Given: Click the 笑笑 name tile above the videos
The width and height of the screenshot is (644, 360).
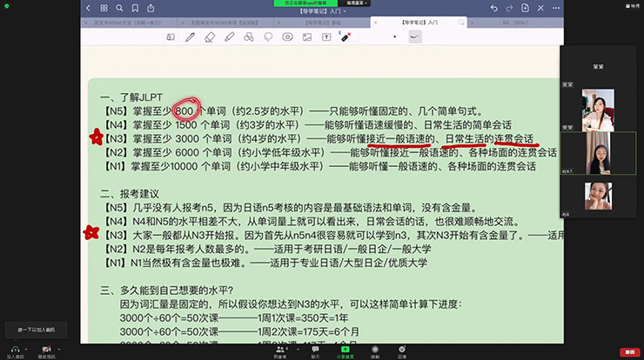Looking at the screenshot, I should click(x=598, y=66).
